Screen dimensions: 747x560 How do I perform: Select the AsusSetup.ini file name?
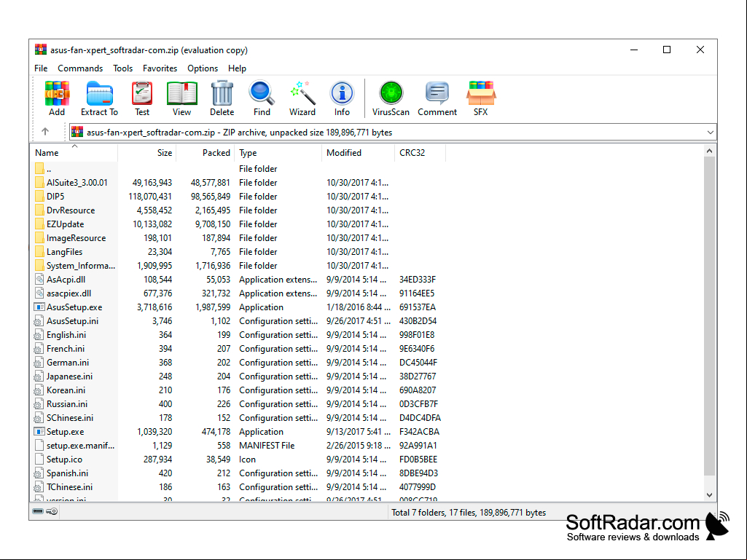pyautogui.click(x=72, y=321)
